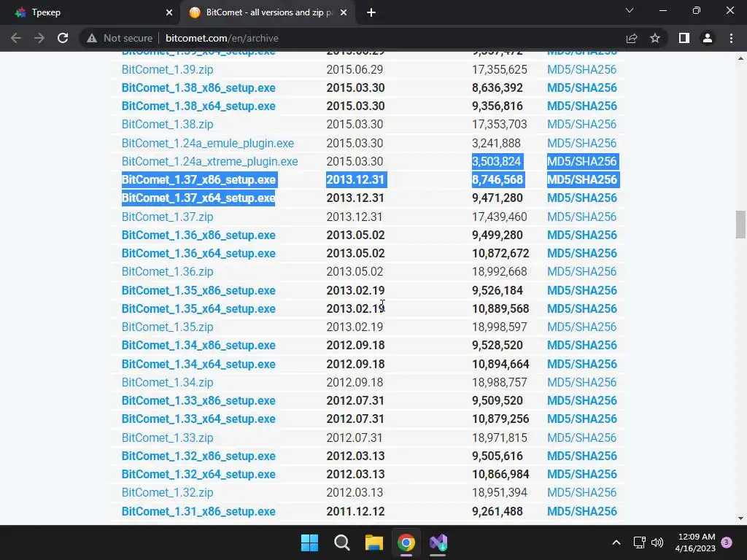Open the tab search chevron
Viewport: 747px width, 560px height.
[x=630, y=10]
